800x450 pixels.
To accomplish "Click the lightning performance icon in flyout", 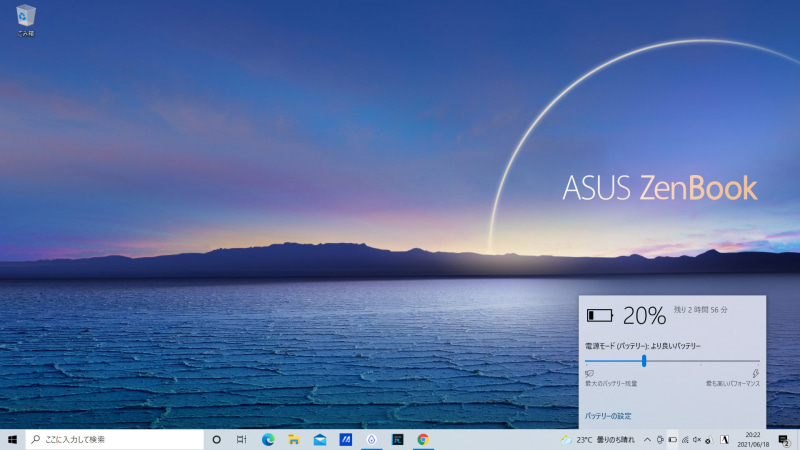I will (756, 373).
